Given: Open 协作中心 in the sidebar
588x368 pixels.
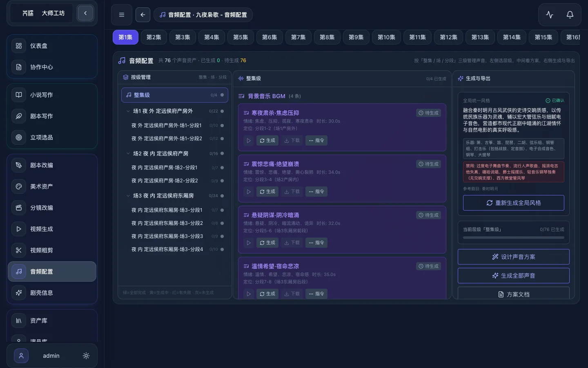Looking at the screenshot, I should click(52, 67).
